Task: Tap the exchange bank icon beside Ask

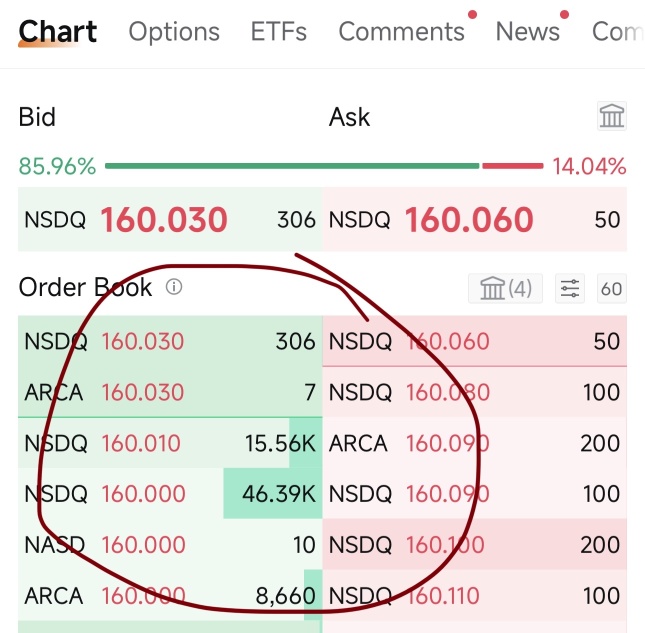Action: point(612,116)
